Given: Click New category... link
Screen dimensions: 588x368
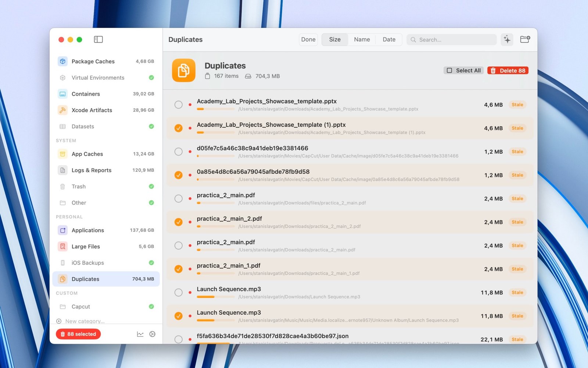Looking at the screenshot, I should [85, 321].
